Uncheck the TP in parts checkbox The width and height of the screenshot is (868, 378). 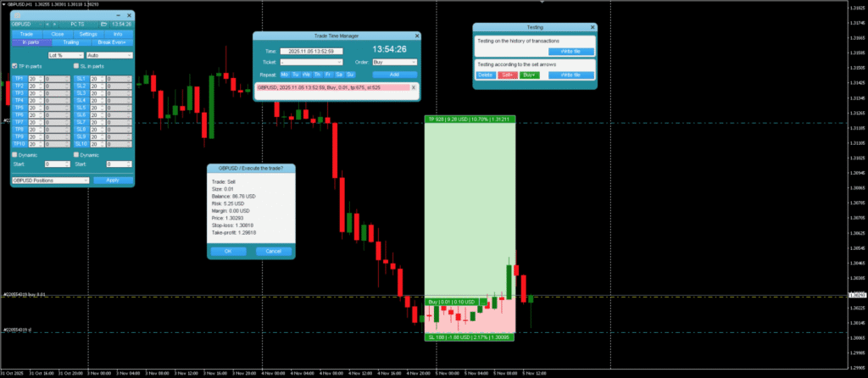point(14,66)
